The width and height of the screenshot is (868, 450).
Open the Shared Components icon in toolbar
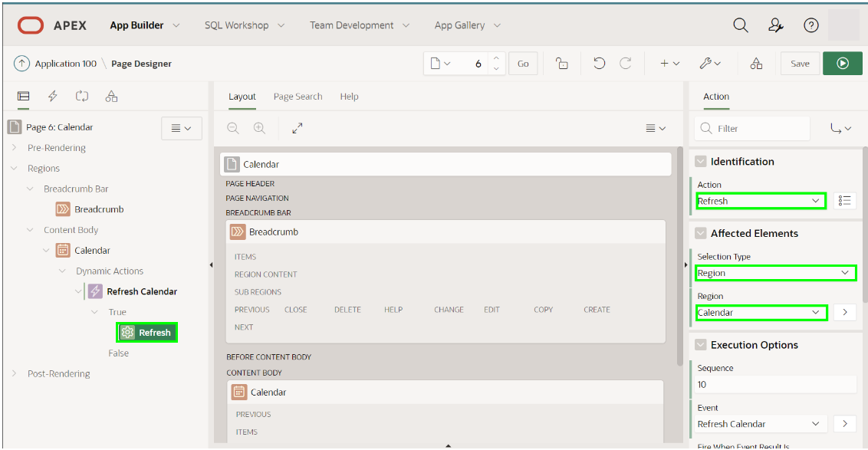(x=756, y=64)
